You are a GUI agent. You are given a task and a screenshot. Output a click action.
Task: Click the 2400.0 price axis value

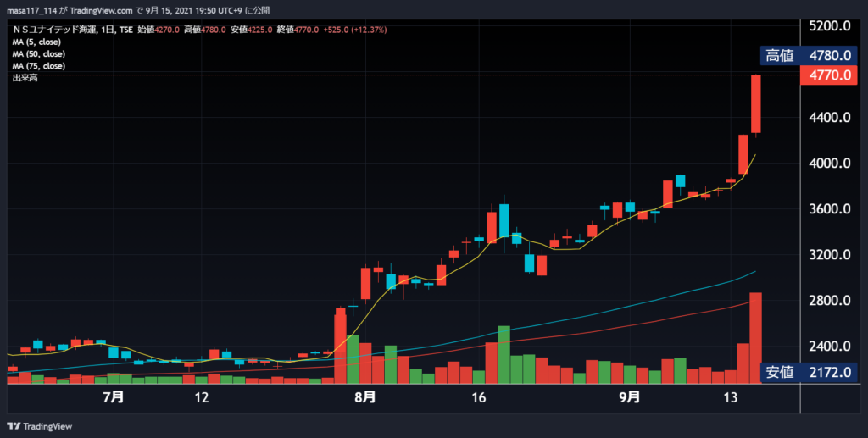pyautogui.click(x=830, y=347)
